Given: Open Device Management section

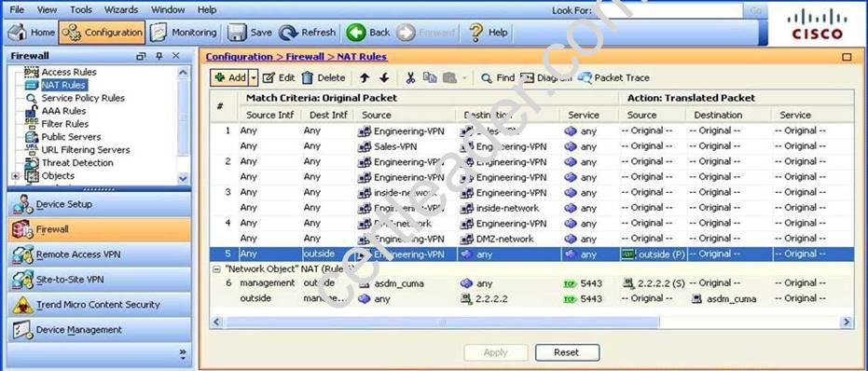Looking at the screenshot, I should [x=99, y=330].
